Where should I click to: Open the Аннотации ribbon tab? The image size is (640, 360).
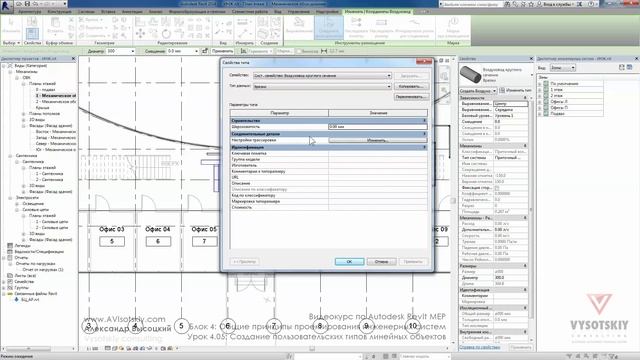tap(132, 12)
